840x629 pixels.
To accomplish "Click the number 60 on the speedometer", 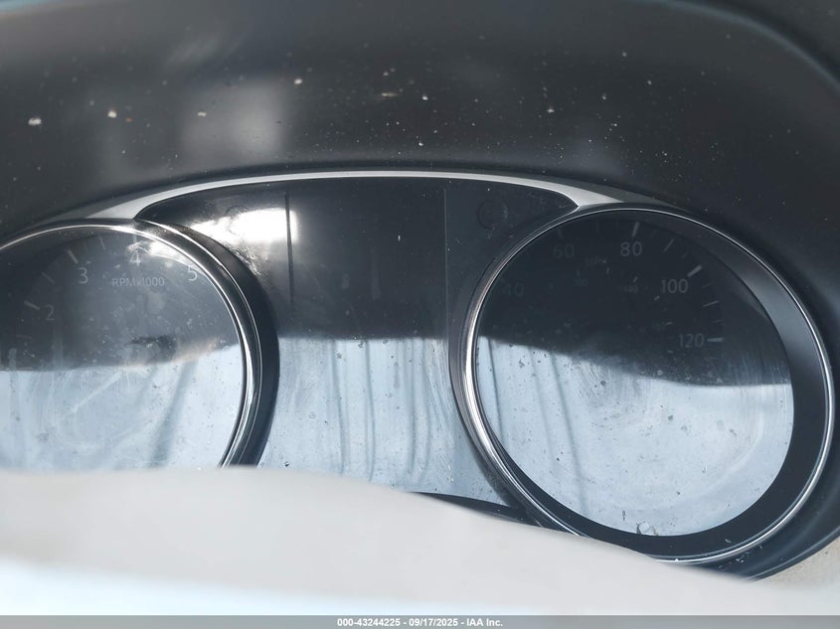I will (564, 251).
